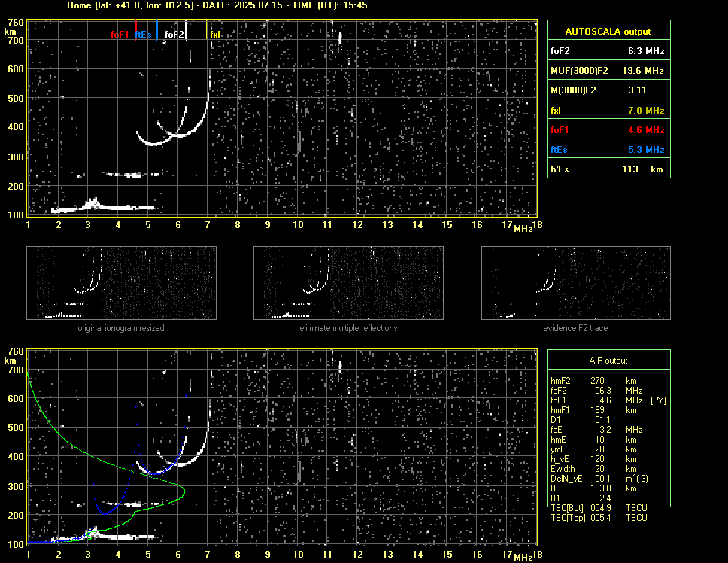This screenshot has width=728, height=563.
Task: Click the B1 value "02.4" in AIP output
Action: (602, 498)
